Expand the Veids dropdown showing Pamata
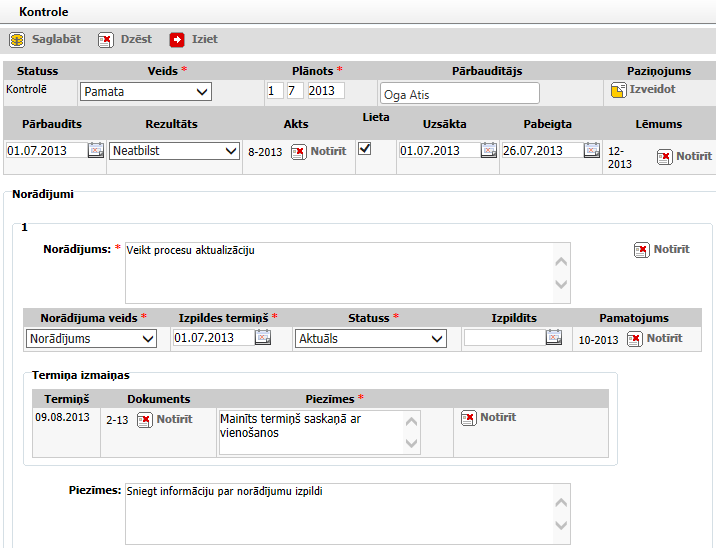 (x=146, y=92)
